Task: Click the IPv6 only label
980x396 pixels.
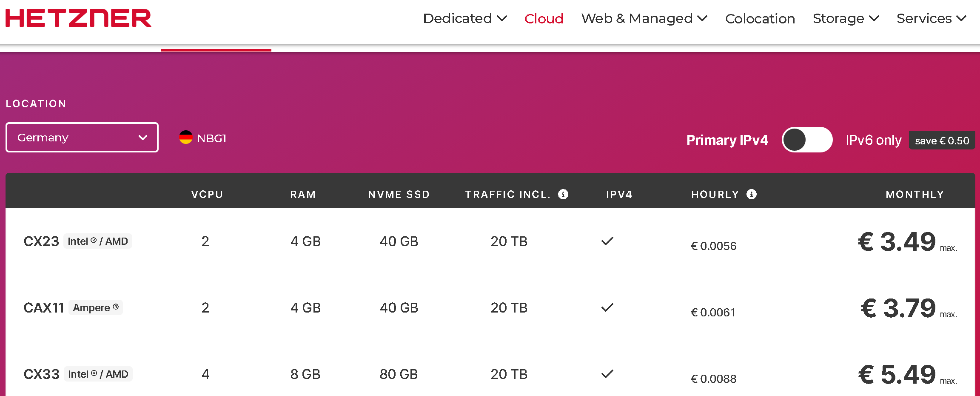Action: [x=873, y=140]
